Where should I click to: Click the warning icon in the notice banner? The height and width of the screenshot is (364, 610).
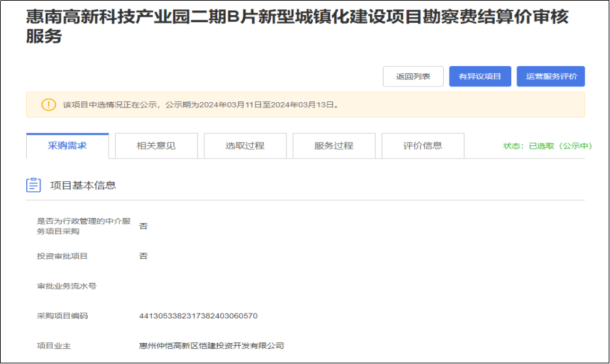pos(48,105)
